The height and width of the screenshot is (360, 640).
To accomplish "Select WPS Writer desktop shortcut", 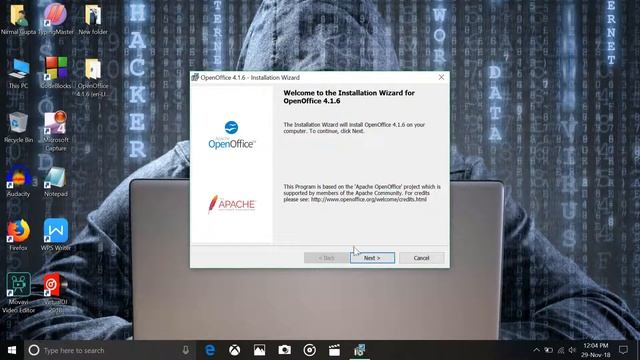I will [x=56, y=235].
